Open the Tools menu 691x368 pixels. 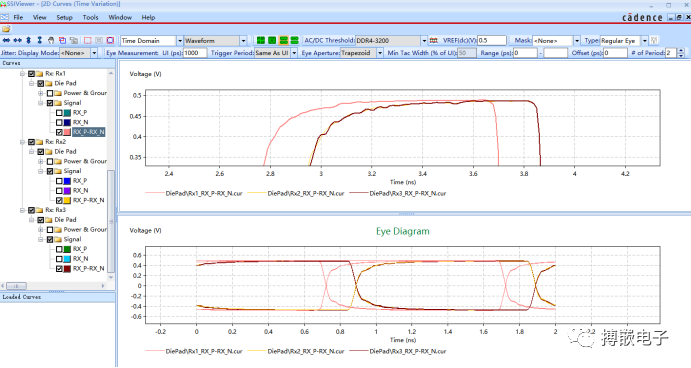(90, 17)
